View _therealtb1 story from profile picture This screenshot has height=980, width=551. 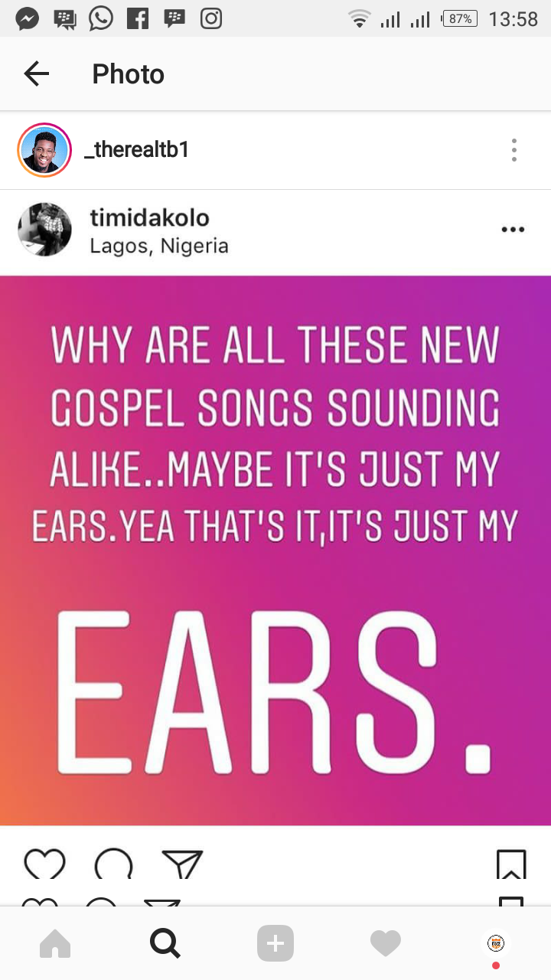point(44,150)
